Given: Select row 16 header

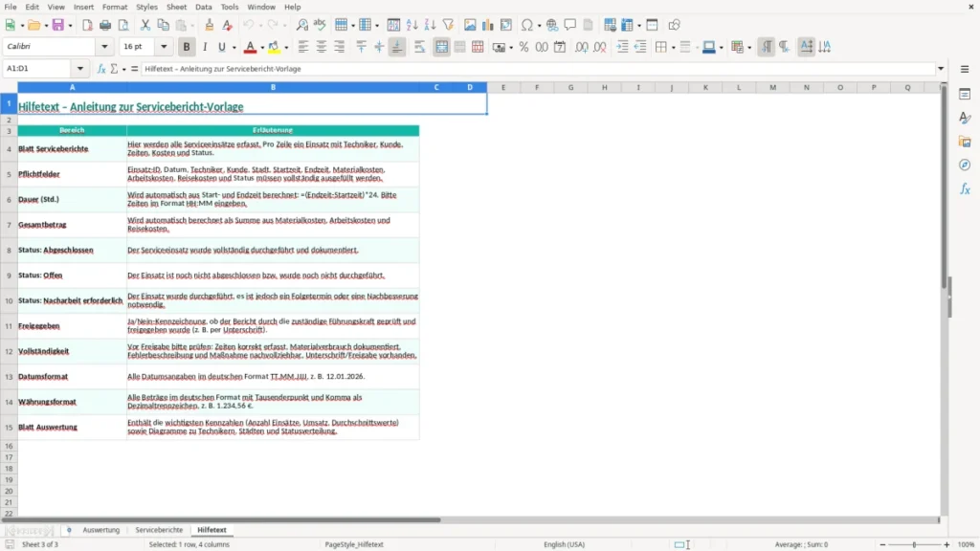Looking at the screenshot, I should (x=9, y=446).
